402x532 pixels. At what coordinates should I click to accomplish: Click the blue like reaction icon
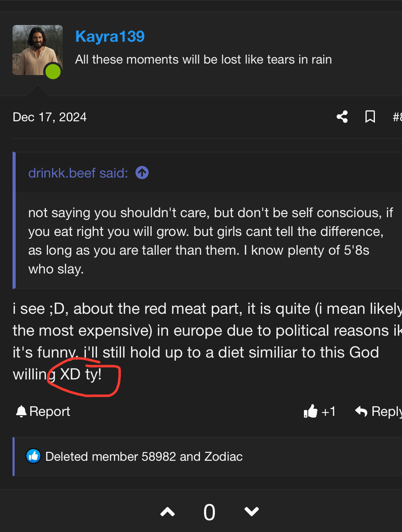click(x=33, y=456)
